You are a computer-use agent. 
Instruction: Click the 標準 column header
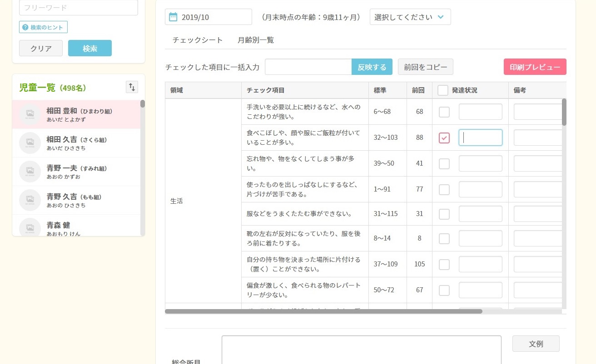pyautogui.click(x=387, y=90)
